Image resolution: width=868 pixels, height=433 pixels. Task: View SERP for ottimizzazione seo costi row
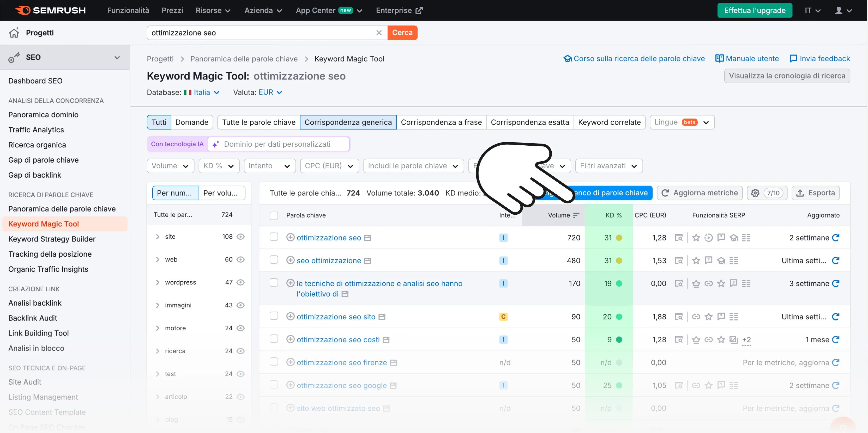(x=679, y=340)
